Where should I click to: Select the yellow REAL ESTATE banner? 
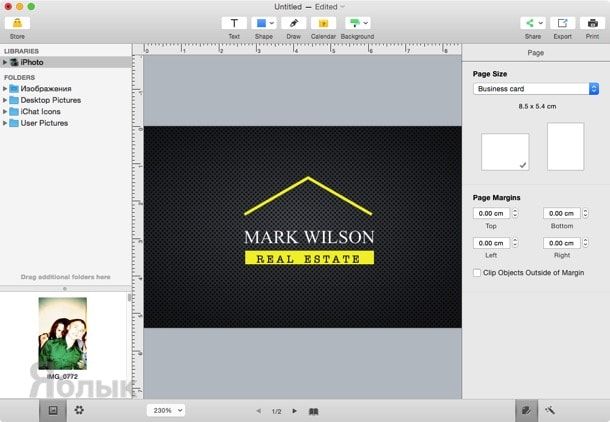point(309,258)
